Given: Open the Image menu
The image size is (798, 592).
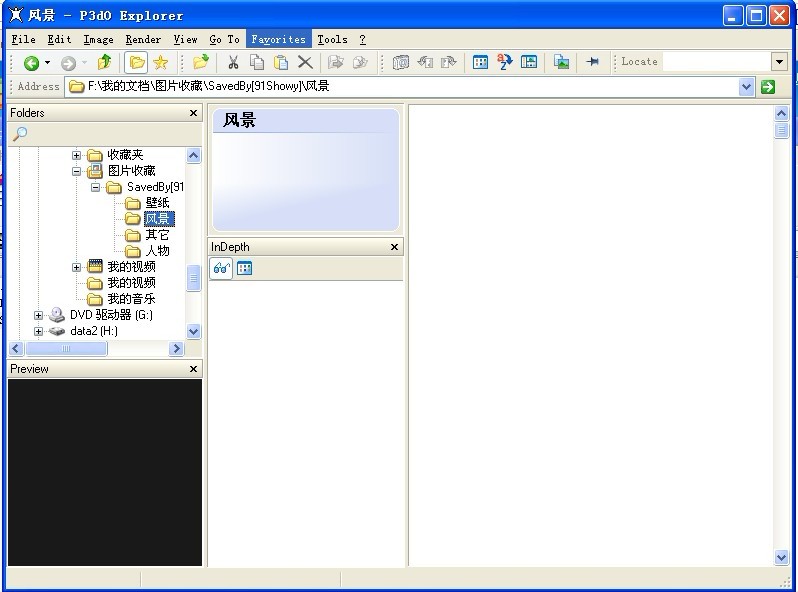Looking at the screenshot, I should tap(98, 39).
